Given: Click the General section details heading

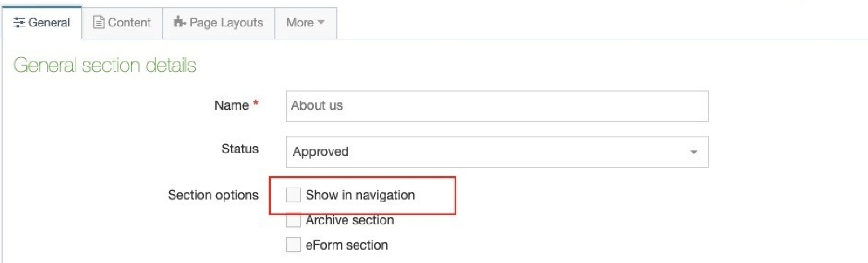Looking at the screenshot, I should 105,66.
